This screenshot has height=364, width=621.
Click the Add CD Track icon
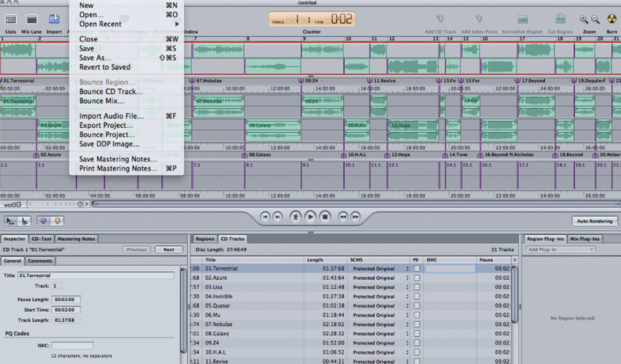(x=440, y=19)
